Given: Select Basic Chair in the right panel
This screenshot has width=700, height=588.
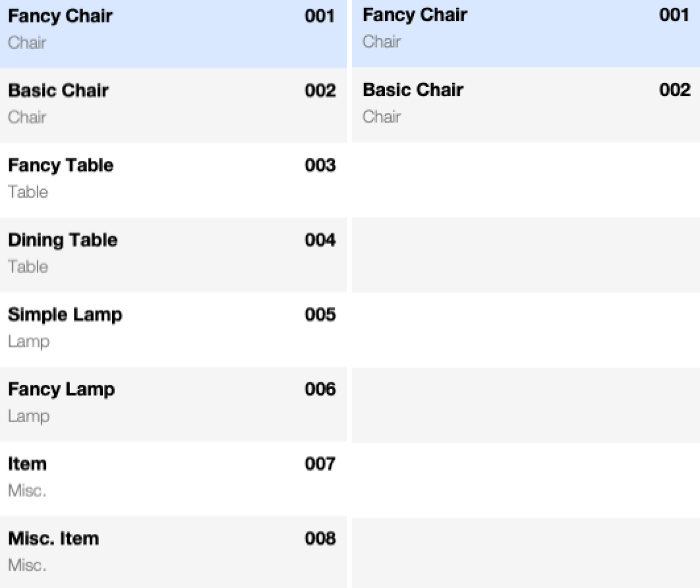Looking at the screenshot, I should tap(520, 103).
